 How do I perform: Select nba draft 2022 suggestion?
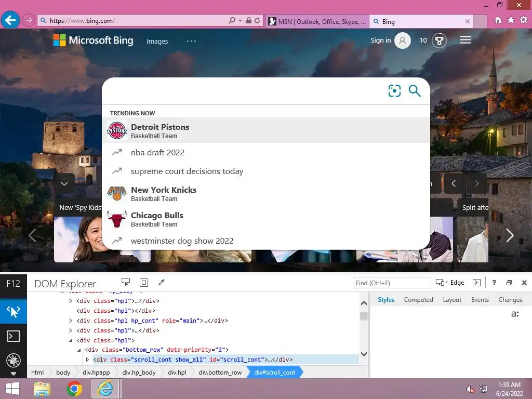click(266, 152)
